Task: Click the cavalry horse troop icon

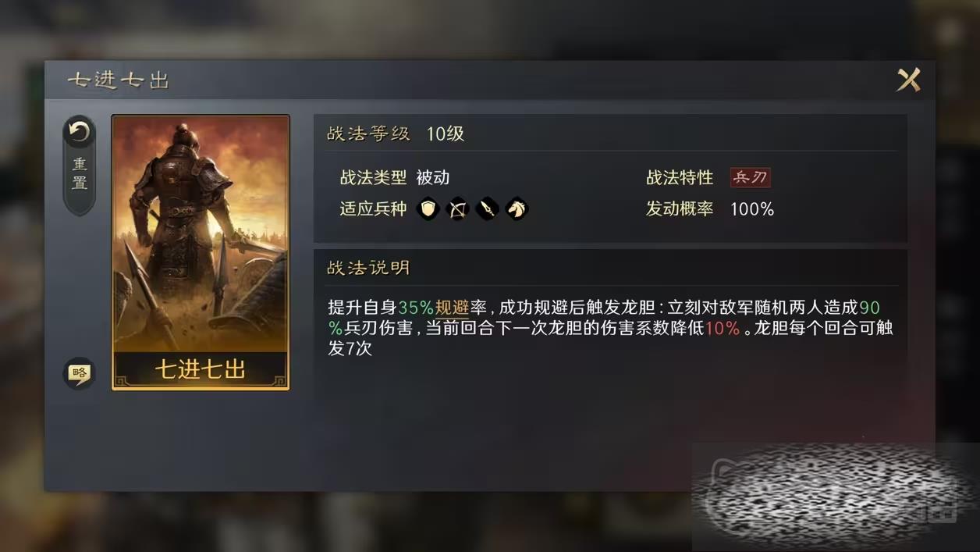Action: pyautogui.click(x=517, y=208)
